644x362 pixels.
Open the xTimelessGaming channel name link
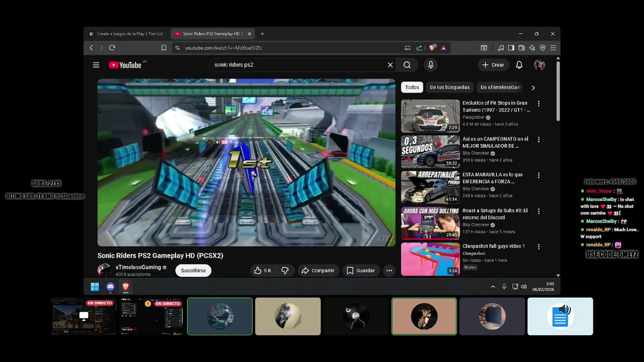tap(138, 267)
